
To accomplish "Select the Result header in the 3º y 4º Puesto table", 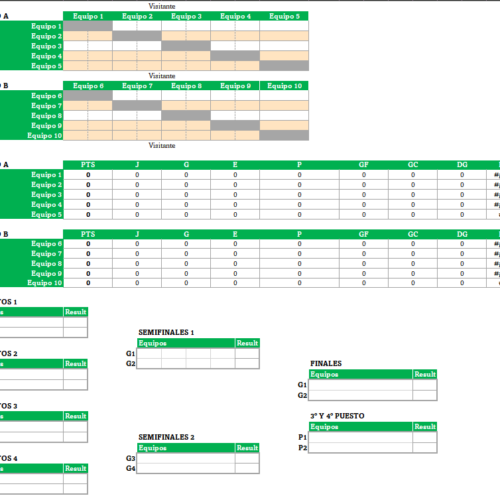I will (425, 427).
